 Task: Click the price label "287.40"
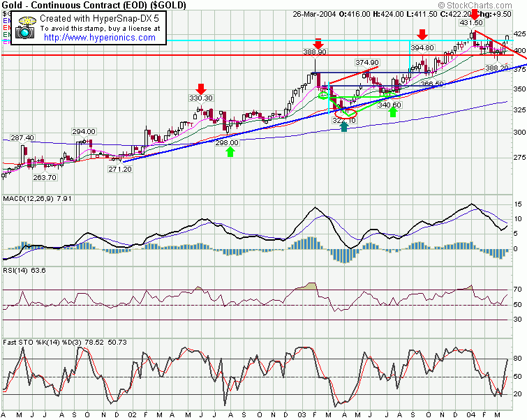pos(22,137)
